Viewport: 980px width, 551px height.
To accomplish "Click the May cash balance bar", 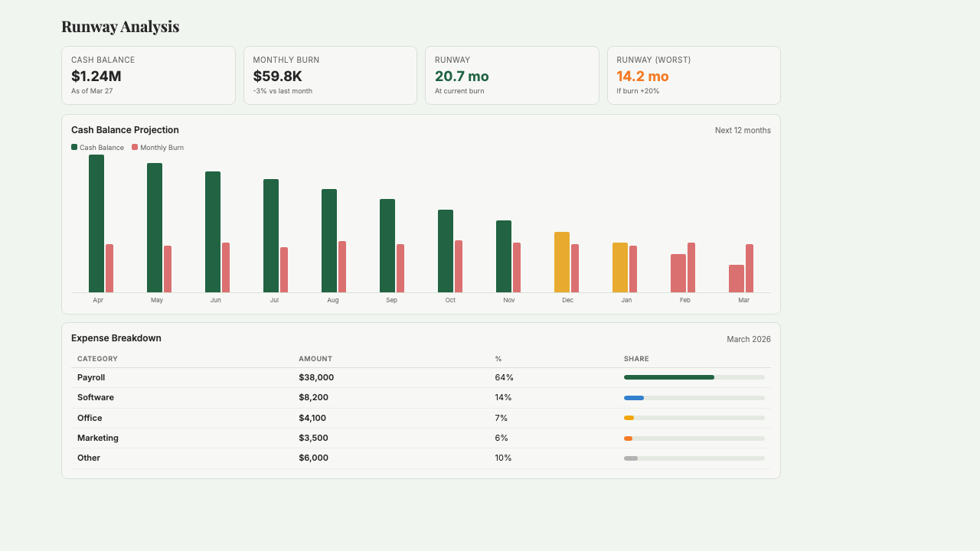I will click(155, 227).
